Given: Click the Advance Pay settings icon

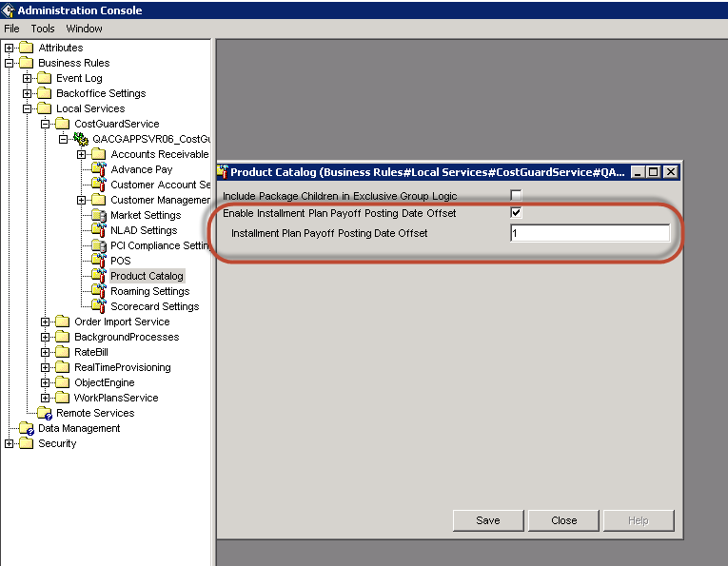Looking at the screenshot, I should (98, 169).
